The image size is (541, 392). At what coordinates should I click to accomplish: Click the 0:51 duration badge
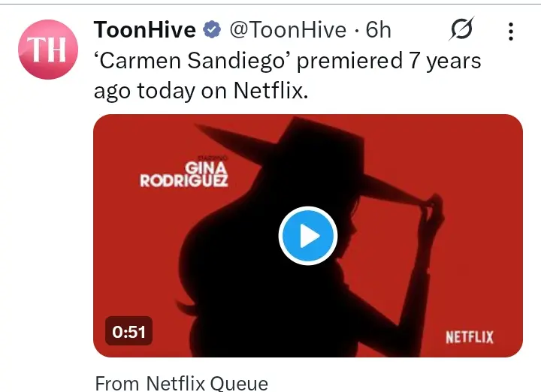click(x=128, y=331)
